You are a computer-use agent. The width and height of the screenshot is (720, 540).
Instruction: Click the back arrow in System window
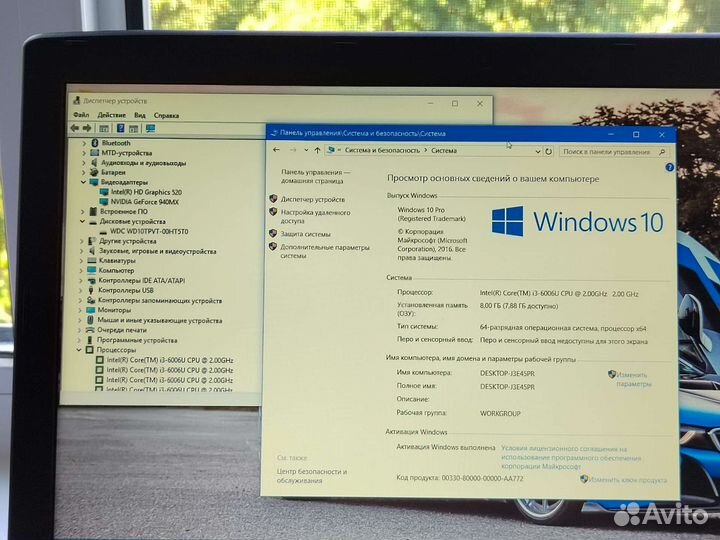point(277,151)
